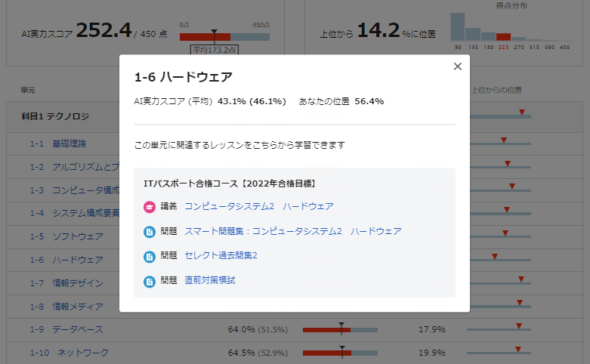The image size is (590, 364).
Task: Click the データベース score bar
Action: (340, 330)
